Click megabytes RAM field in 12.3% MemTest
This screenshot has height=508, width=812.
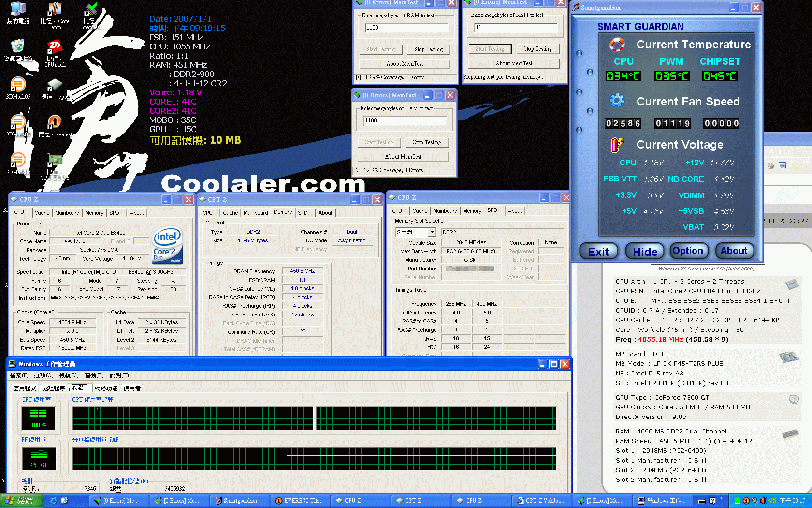405,120
